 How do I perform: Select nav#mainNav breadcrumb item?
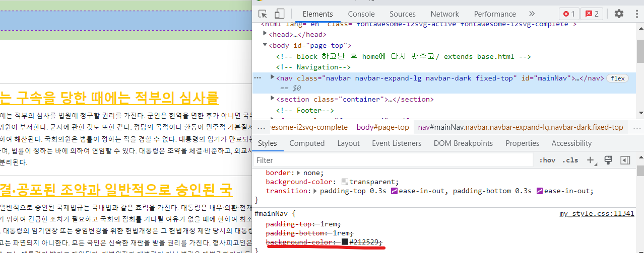click(521, 127)
